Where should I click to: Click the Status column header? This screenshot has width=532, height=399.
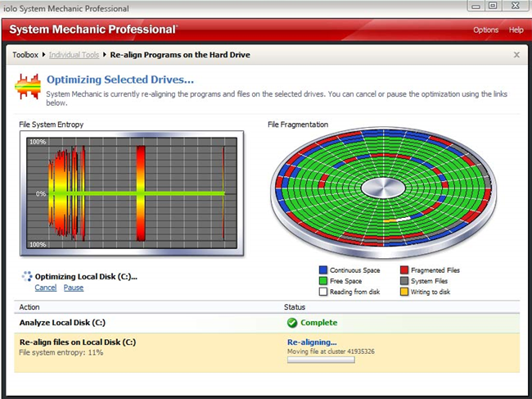[x=295, y=307]
